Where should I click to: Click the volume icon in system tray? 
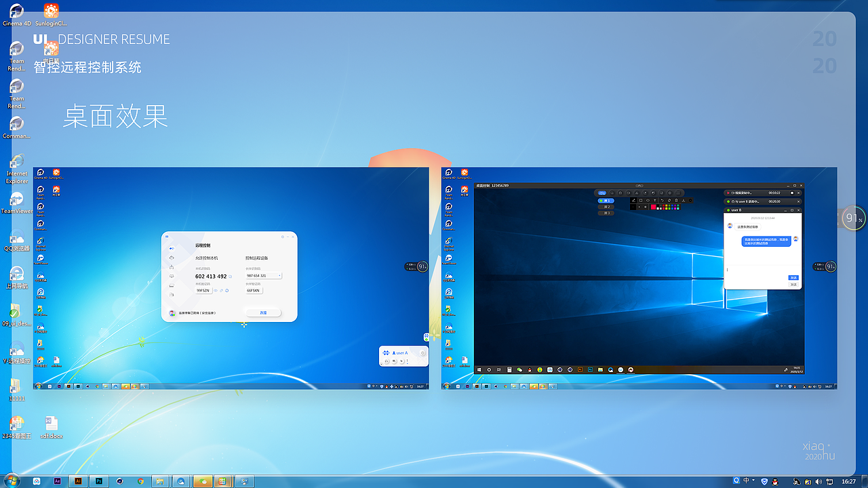(818, 482)
